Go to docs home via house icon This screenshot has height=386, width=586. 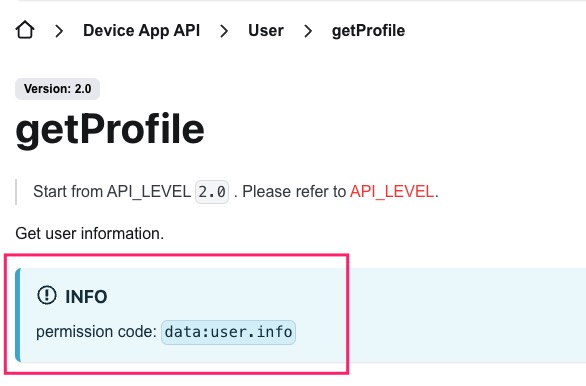pos(25,30)
